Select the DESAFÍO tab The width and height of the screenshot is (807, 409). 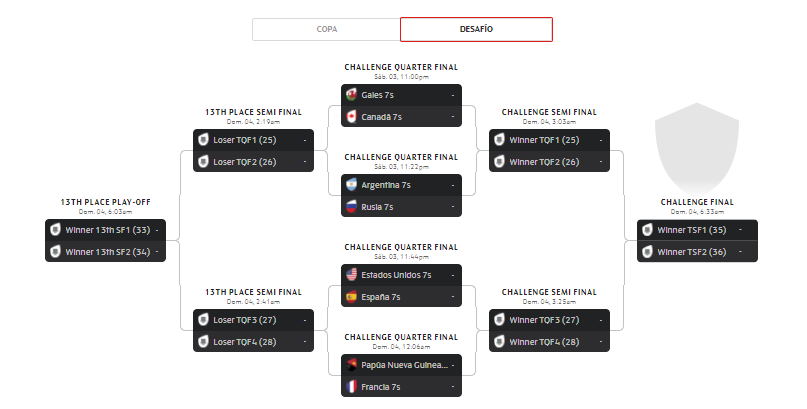[476, 29]
